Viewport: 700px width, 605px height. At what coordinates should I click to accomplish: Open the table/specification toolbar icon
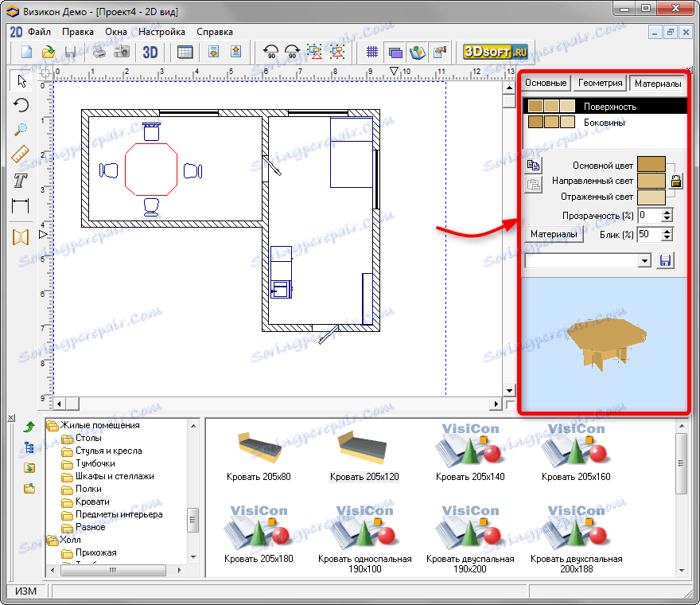click(185, 53)
